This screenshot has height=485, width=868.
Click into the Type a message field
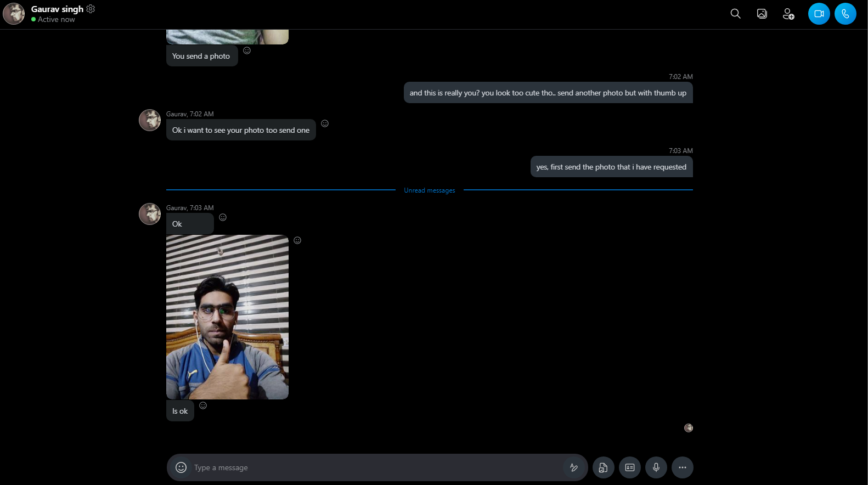tap(373, 467)
